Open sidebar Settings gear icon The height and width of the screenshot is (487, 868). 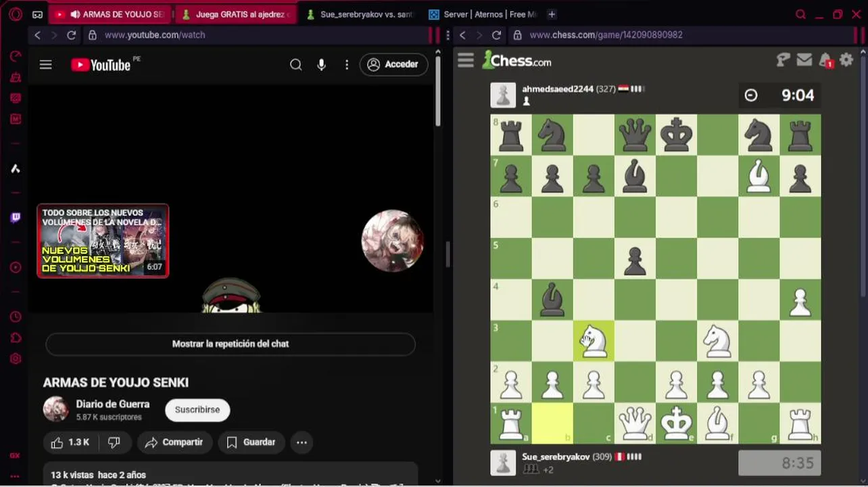click(16, 359)
